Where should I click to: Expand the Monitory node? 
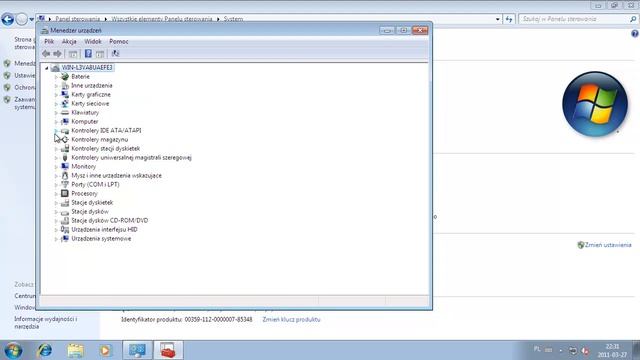[56, 167]
